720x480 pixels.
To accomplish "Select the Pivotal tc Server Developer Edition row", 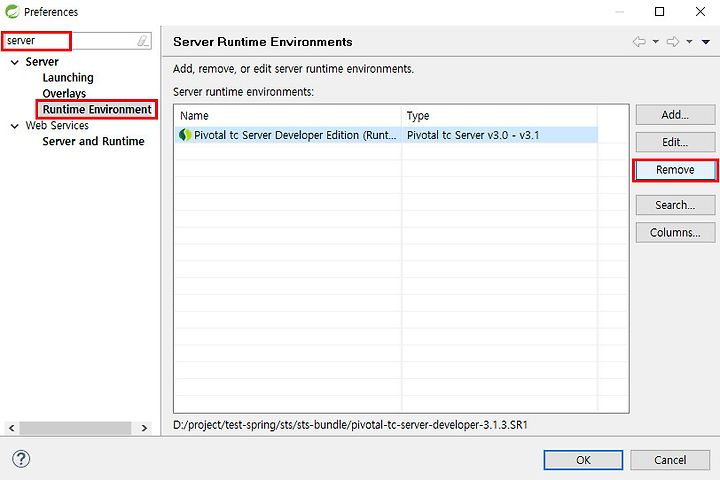I will [386, 135].
